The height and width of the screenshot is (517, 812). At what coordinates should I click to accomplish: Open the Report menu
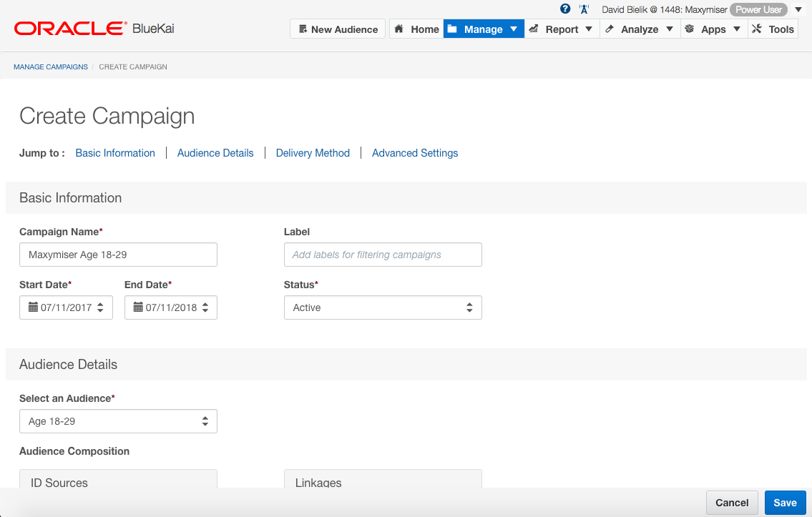point(562,29)
